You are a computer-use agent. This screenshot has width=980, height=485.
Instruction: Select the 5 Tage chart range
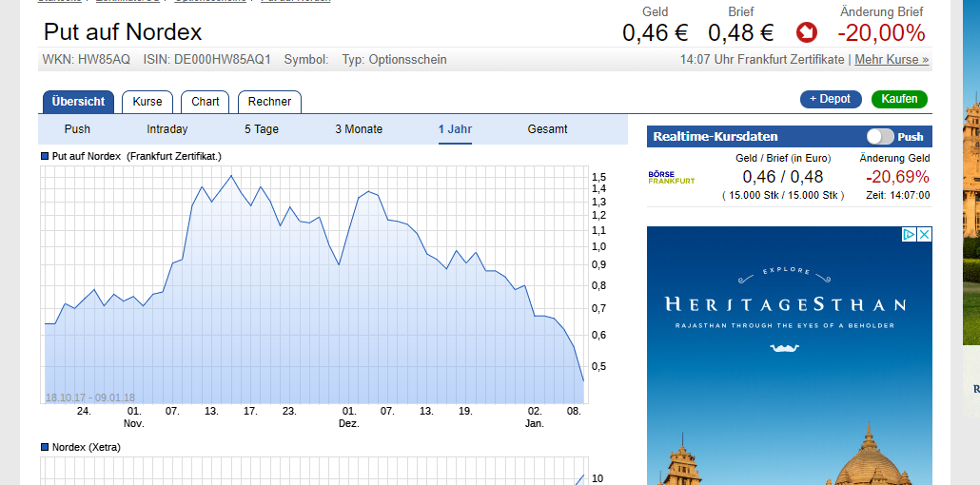coord(262,129)
